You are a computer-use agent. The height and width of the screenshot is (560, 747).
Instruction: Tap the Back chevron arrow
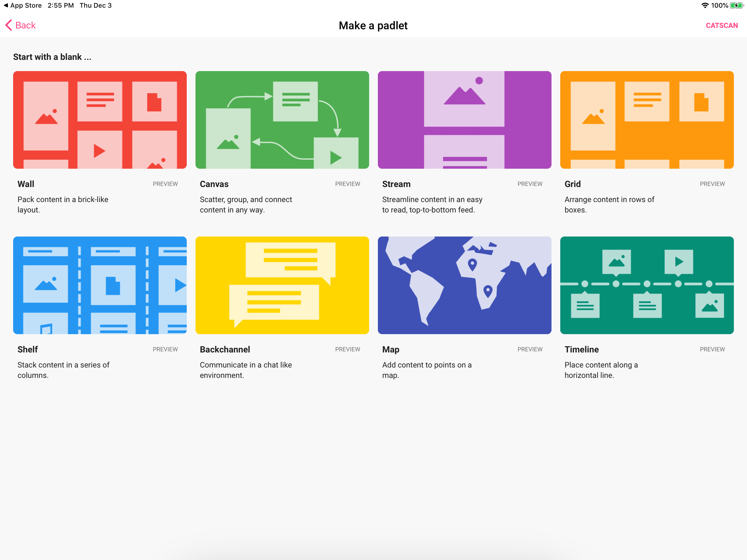9,25
